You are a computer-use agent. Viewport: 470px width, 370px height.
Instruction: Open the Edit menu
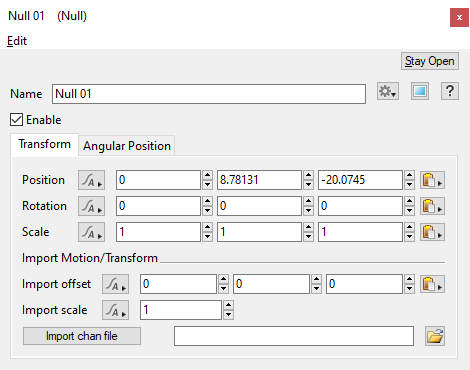coord(17,41)
